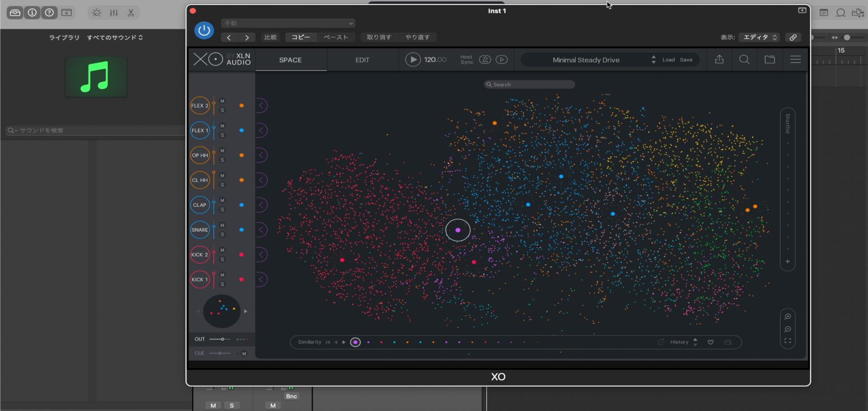Click the fit-to-screen icon in sample space
The height and width of the screenshot is (411, 868).
(787, 341)
